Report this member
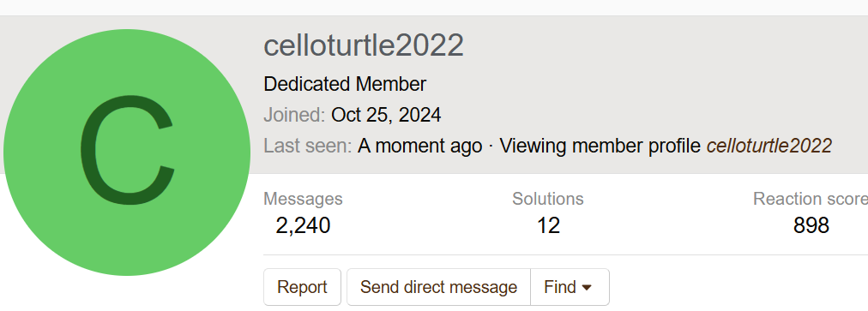 302,287
